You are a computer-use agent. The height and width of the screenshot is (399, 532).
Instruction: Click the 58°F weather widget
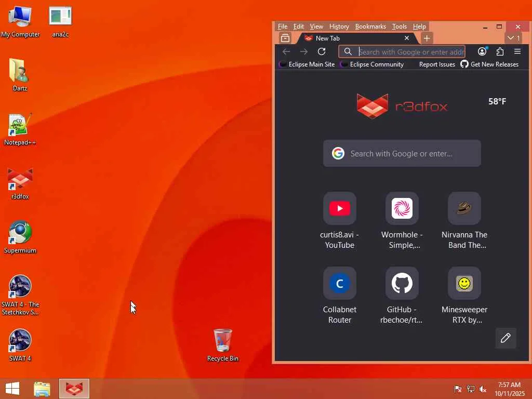pos(497,101)
